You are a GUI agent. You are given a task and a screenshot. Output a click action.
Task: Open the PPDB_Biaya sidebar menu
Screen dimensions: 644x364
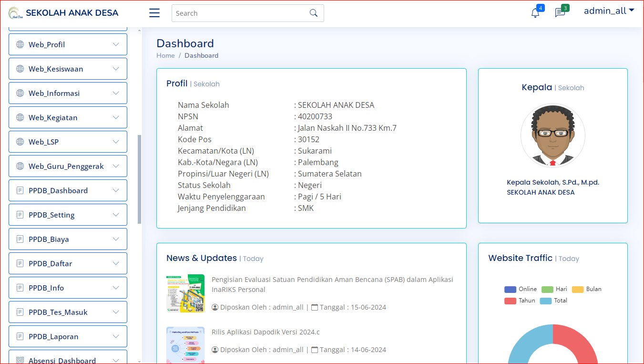[x=68, y=239]
